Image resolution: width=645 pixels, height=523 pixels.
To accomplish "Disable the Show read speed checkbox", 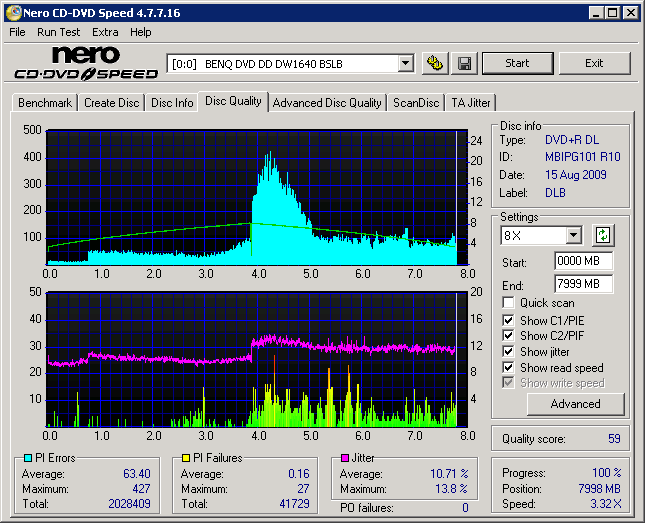I will [x=509, y=367].
